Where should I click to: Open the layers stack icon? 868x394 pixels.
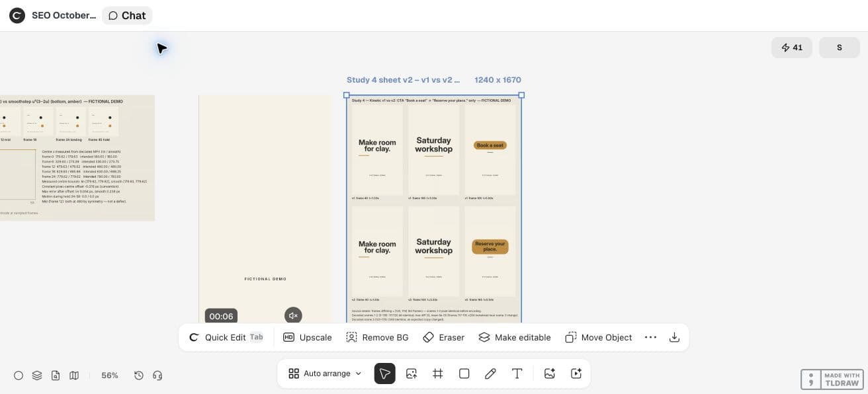click(x=37, y=375)
